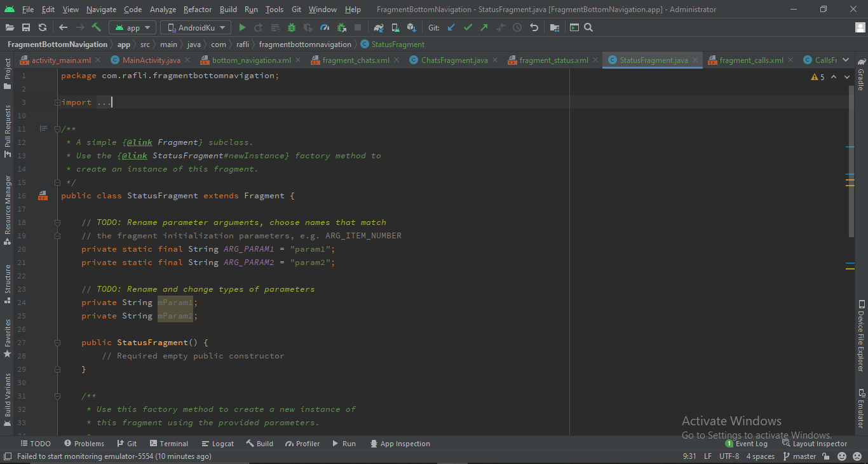Save all files with the floppy disk icon
Image resolution: width=868 pixels, height=464 pixels.
(x=26, y=27)
